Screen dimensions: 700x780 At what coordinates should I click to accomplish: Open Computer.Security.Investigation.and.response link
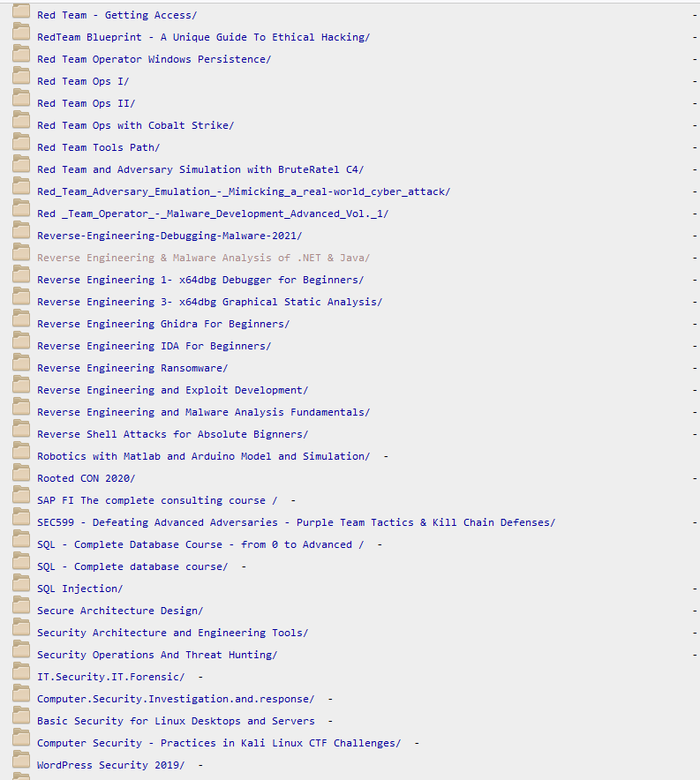(176, 699)
